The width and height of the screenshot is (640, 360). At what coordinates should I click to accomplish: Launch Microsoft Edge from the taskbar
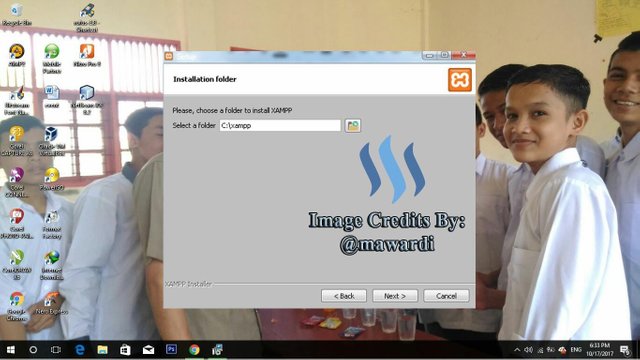coord(80,350)
